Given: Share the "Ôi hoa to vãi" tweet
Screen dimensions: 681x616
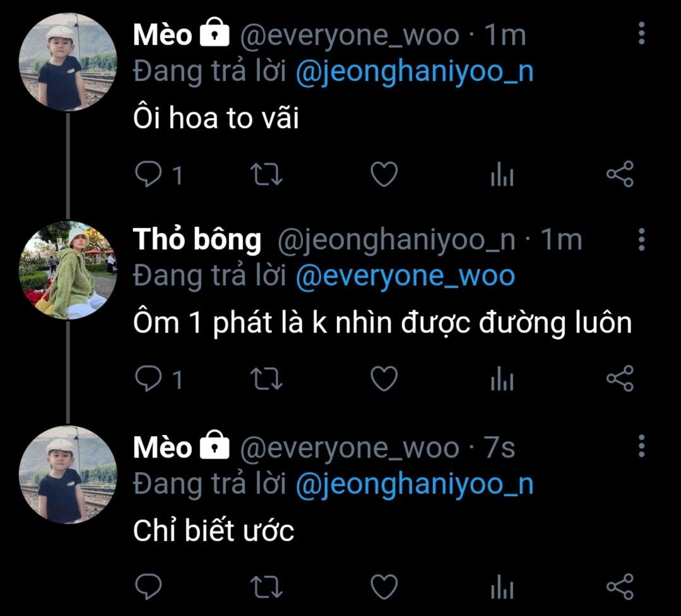Looking at the screenshot, I should tap(619, 175).
